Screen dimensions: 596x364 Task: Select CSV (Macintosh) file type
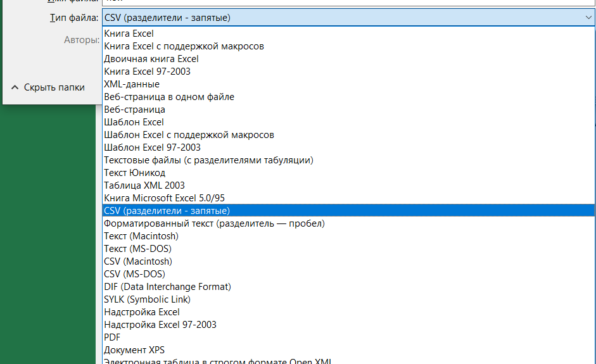pos(348,261)
